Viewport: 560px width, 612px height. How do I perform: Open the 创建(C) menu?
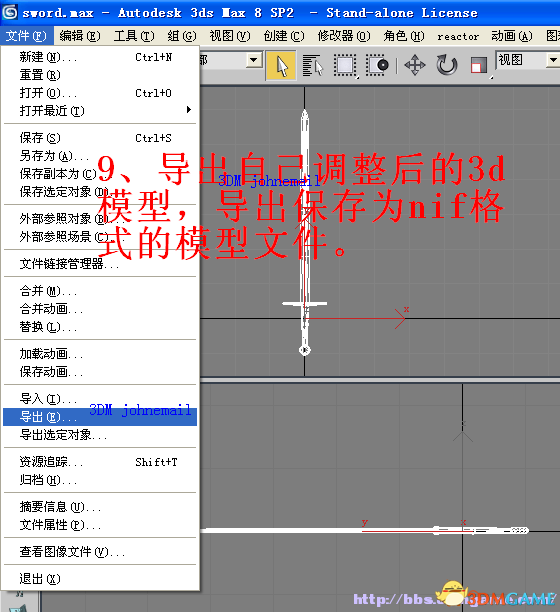coord(284,36)
